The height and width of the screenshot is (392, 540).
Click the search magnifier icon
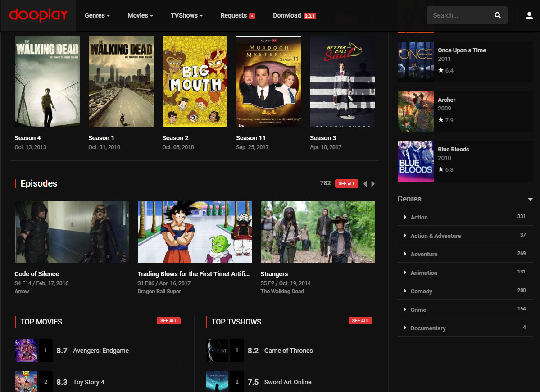(x=497, y=15)
